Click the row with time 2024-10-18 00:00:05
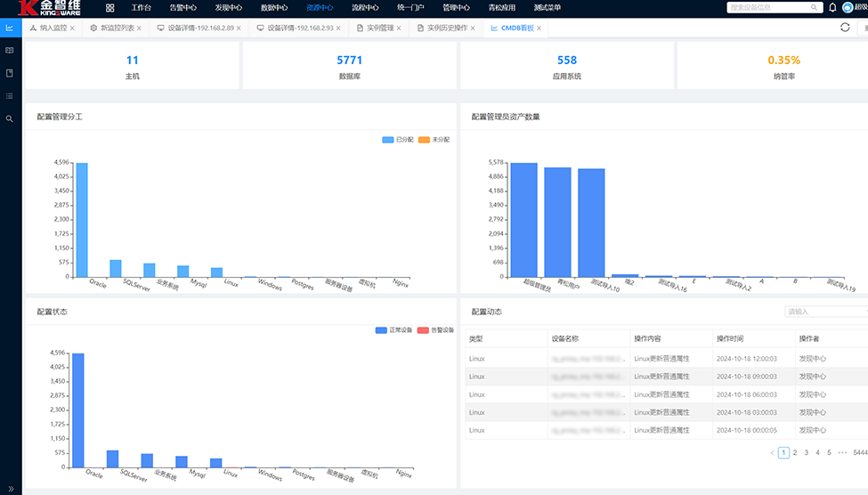This screenshot has width=868, height=495. pyautogui.click(x=667, y=430)
